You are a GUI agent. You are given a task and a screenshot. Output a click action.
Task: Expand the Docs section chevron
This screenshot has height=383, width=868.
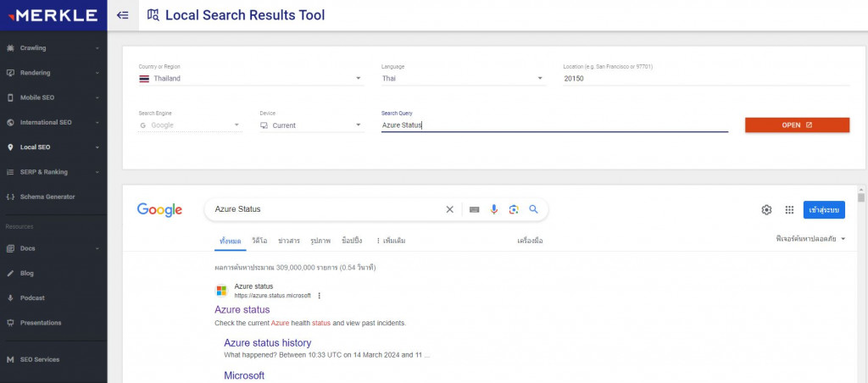click(x=97, y=248)
